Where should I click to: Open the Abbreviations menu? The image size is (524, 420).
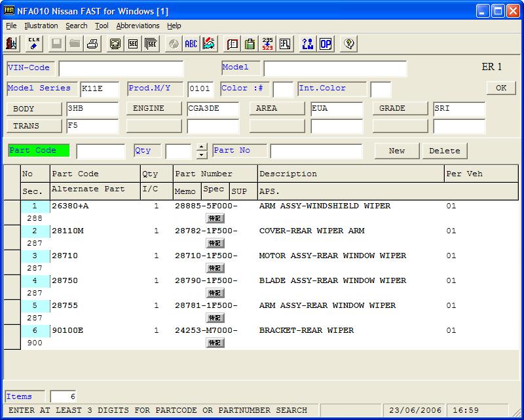coord(138,26)
